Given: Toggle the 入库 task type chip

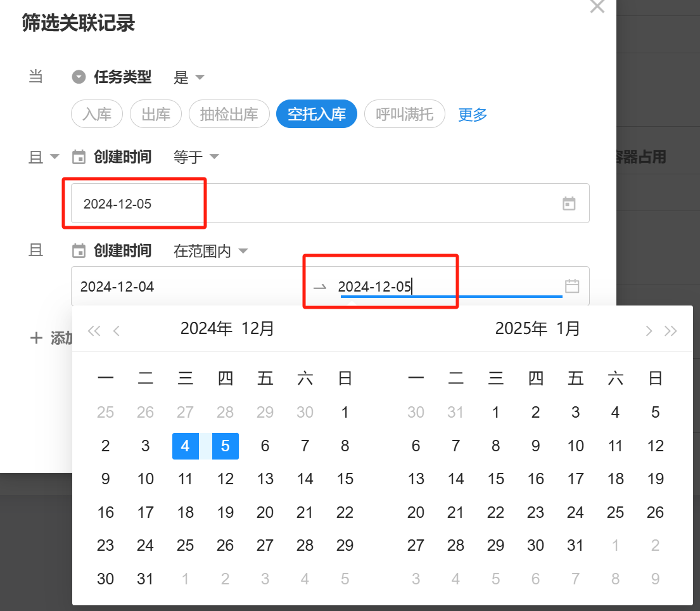Looking at the screenshot, I should 97,115.
